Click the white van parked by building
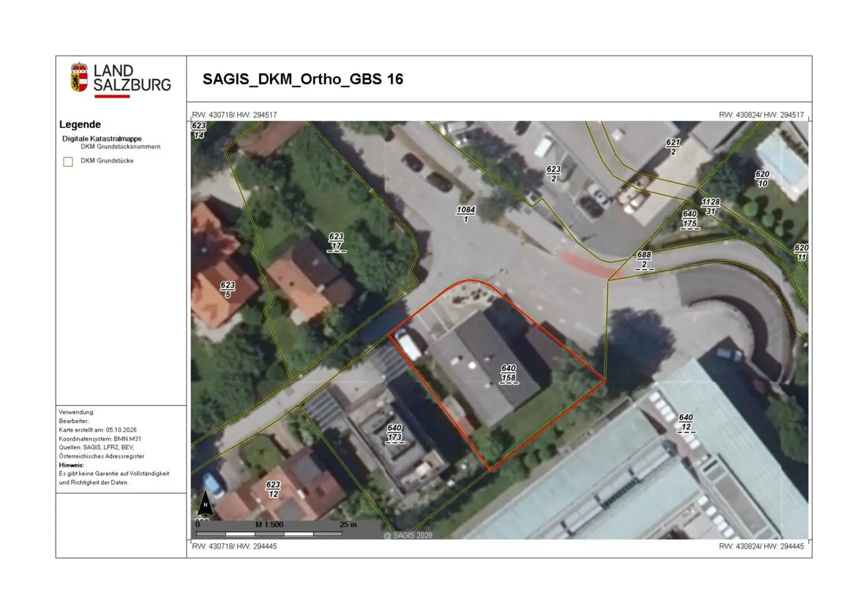Screen dimensions: 868x614 coord(409,345)
